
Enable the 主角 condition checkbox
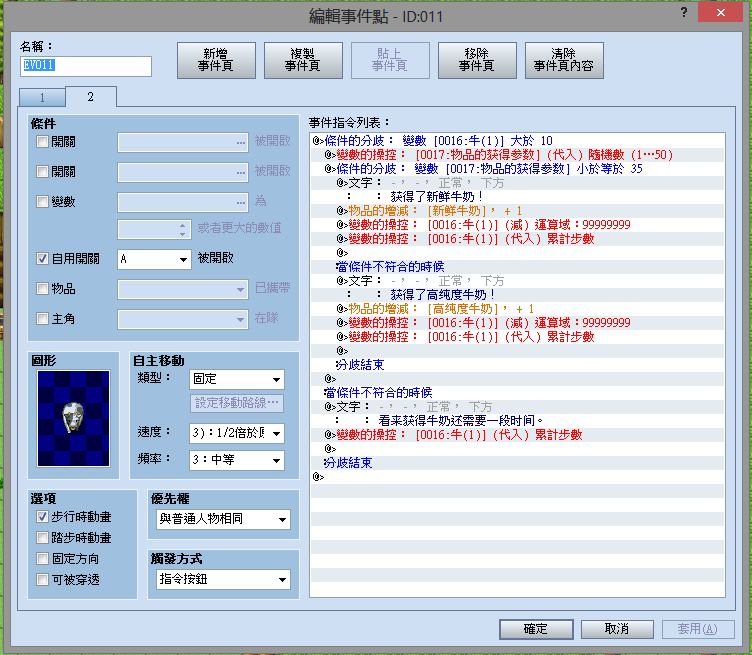42,318
